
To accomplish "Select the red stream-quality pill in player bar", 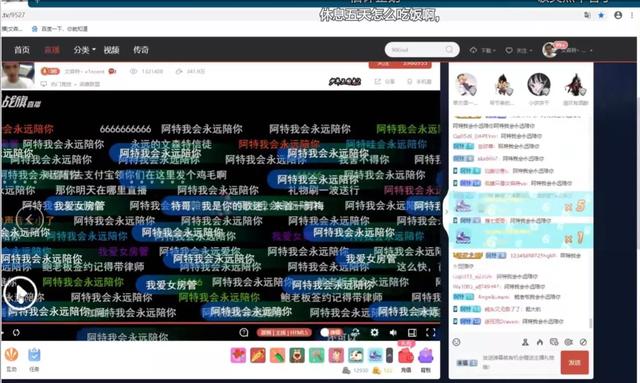I will [x=284, y=332].
